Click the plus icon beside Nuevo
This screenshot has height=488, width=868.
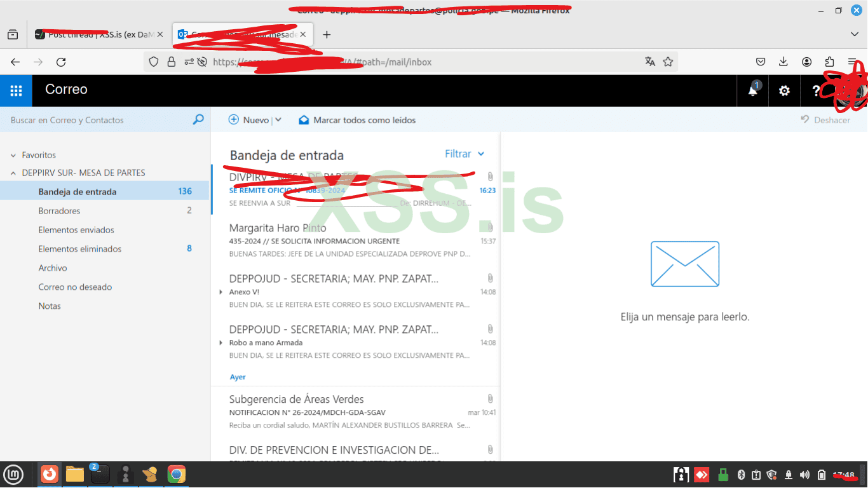[234, 119]
